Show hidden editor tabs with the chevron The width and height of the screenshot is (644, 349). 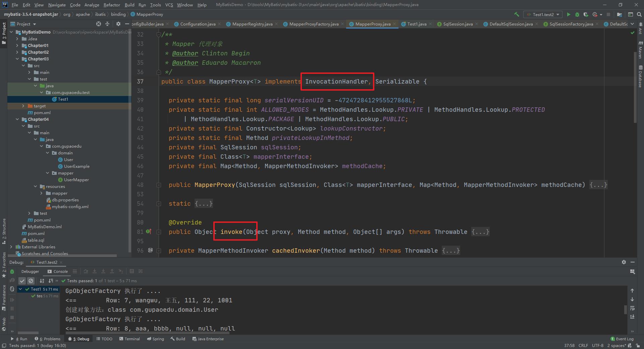click(632, 24)
